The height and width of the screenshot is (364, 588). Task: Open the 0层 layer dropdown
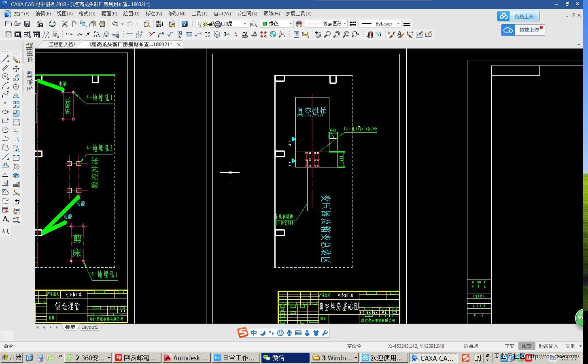click(x=244, y=24)
